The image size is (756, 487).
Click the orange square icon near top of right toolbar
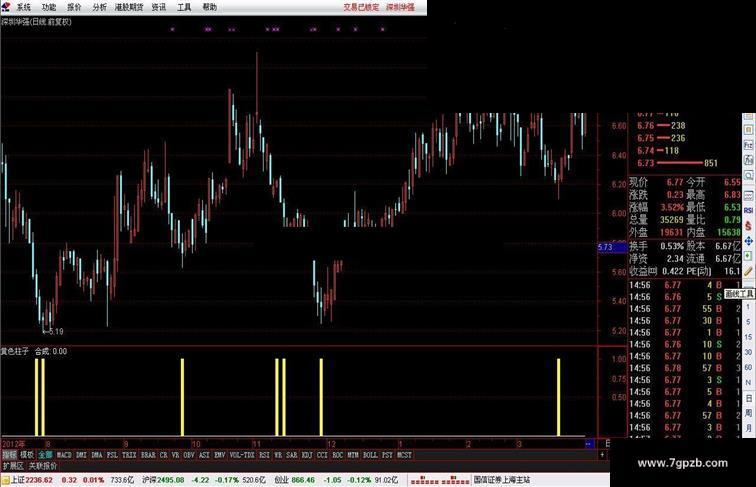coord(748,130)
